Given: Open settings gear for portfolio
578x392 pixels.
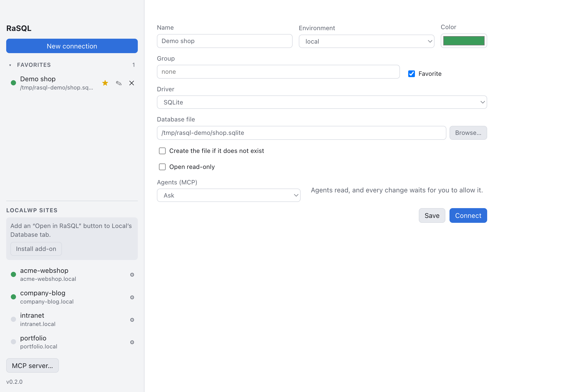Looking at the screenshot, I should coord(132,342).
